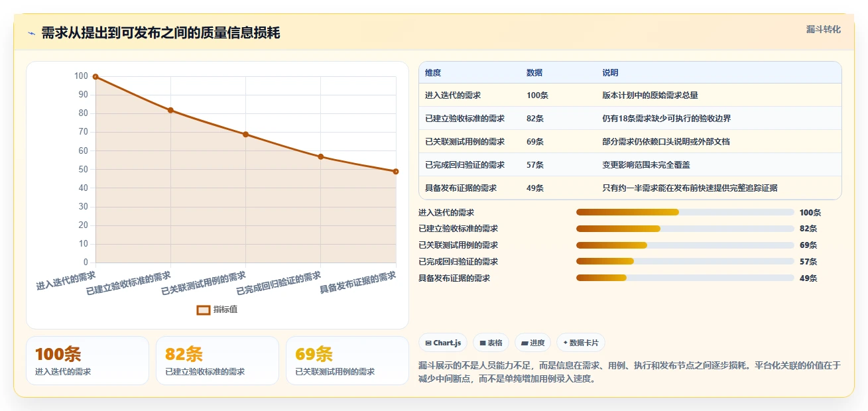The height and width of the screenshot is (411, 868).
Task: Click the progress bar for 具备发布证据的需求
Action: pyautogui.click(x=685, y=278)
